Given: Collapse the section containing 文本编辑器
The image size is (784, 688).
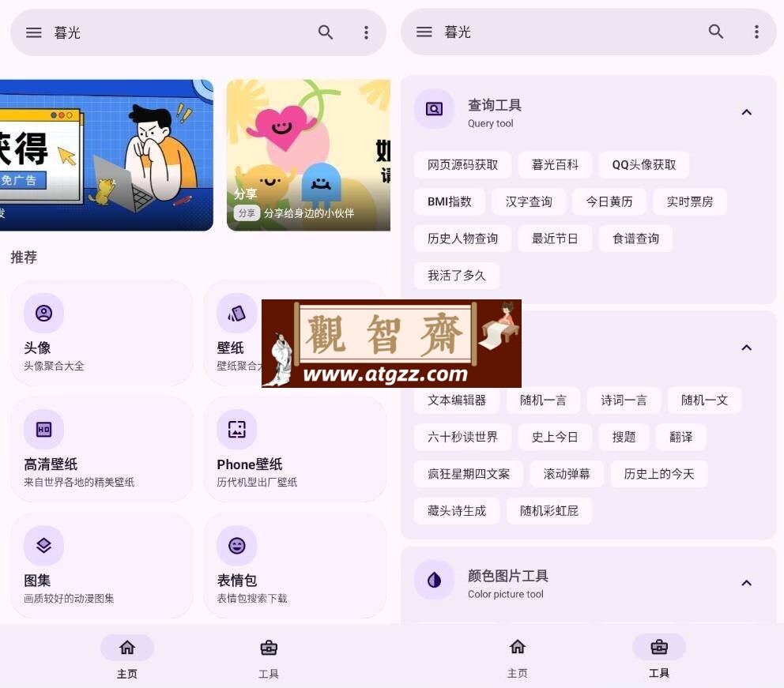Looking at the screenshot, I should coord(747,348).
